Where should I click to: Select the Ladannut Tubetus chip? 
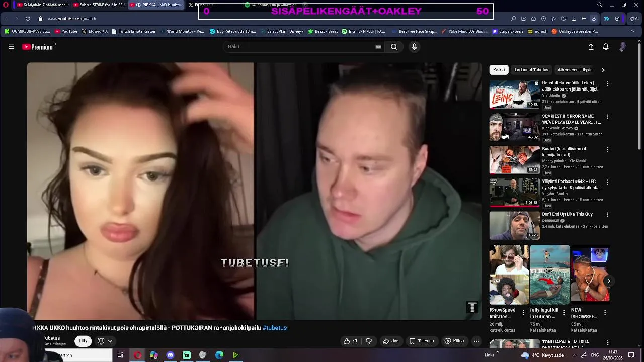[x=531, y=70]
